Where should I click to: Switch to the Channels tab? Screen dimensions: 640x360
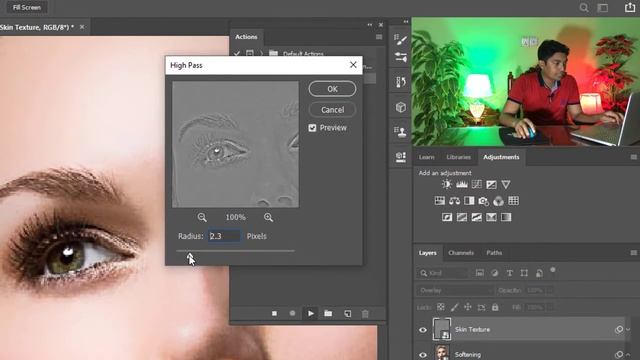coord(461,253)
